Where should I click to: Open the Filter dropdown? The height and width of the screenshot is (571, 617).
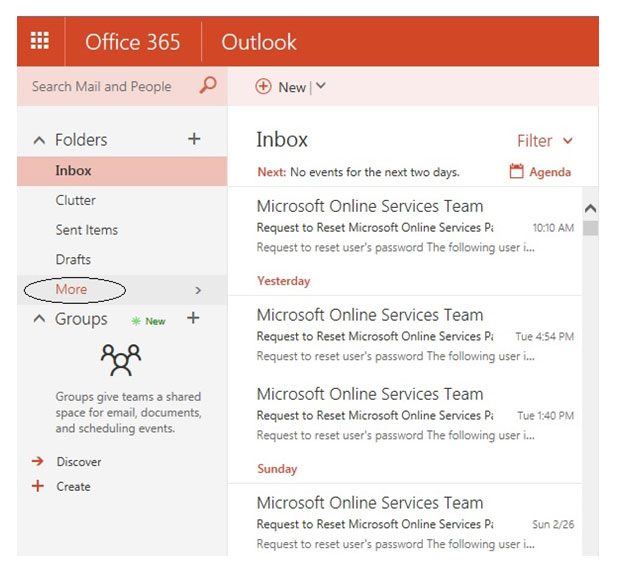tap(545, 140)
